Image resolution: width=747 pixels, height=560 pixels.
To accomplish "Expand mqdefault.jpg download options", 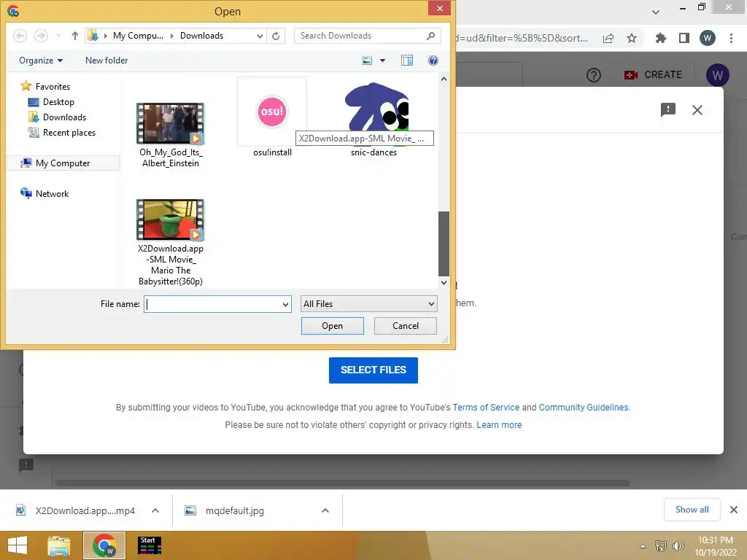I will 325,510.
